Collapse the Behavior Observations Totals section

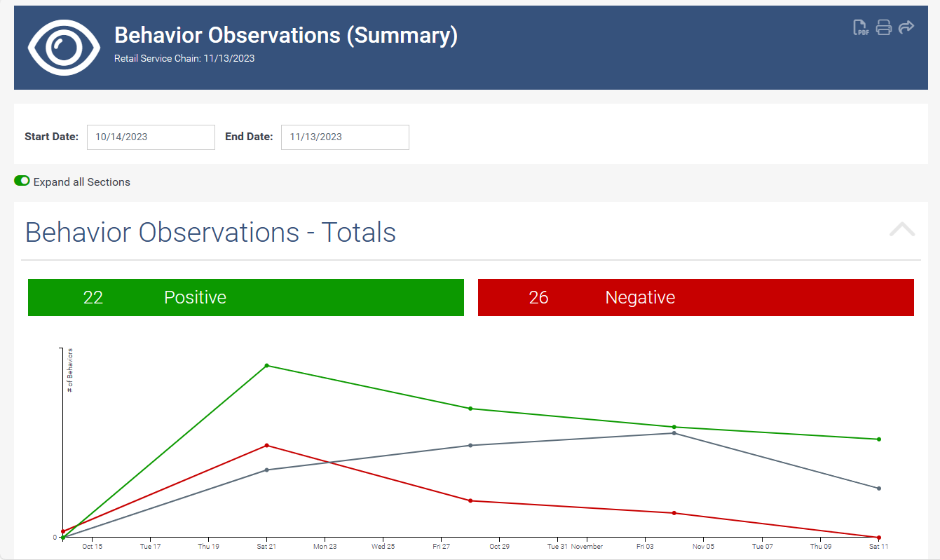(x=901, y=230)
